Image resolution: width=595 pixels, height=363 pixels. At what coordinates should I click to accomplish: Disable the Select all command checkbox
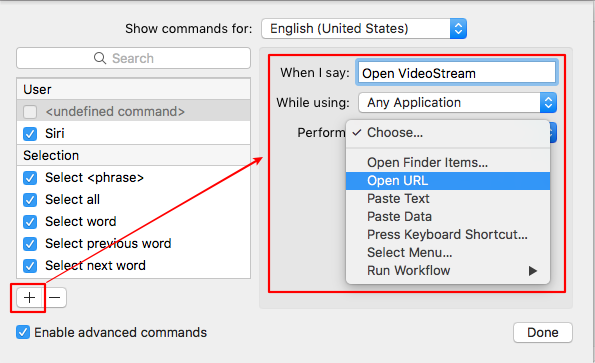click(x=30, y=200)
